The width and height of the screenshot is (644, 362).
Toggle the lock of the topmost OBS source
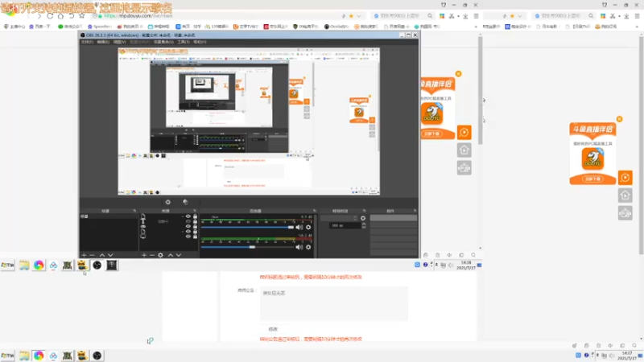coord(195,216)
